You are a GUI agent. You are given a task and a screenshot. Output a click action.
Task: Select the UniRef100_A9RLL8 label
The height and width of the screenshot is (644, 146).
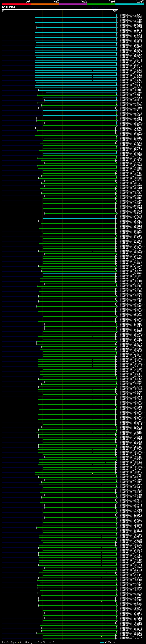pyautogui.click(x=131, y=85)
